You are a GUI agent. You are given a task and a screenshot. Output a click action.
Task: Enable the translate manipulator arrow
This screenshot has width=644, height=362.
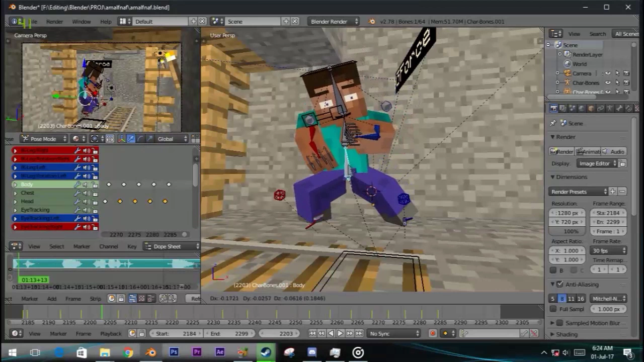(x=130, y=139)
